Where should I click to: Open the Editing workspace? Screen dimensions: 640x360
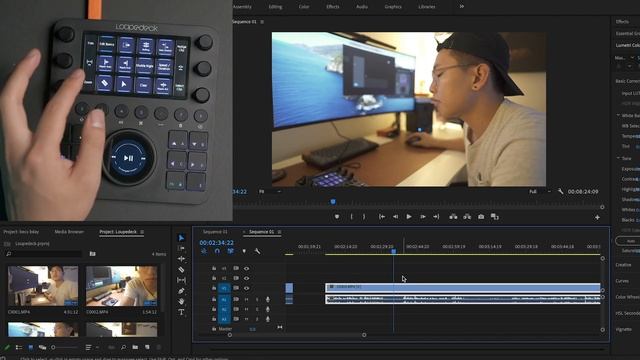click(275, 7)
